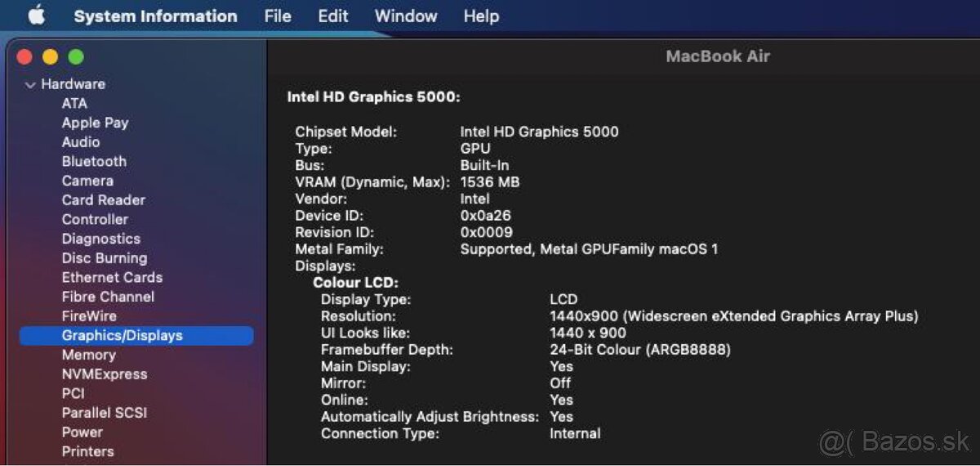Click the Framebuffer Depth label
The height and width of the screenshot is (466, 980).
[x=387, y=350]
